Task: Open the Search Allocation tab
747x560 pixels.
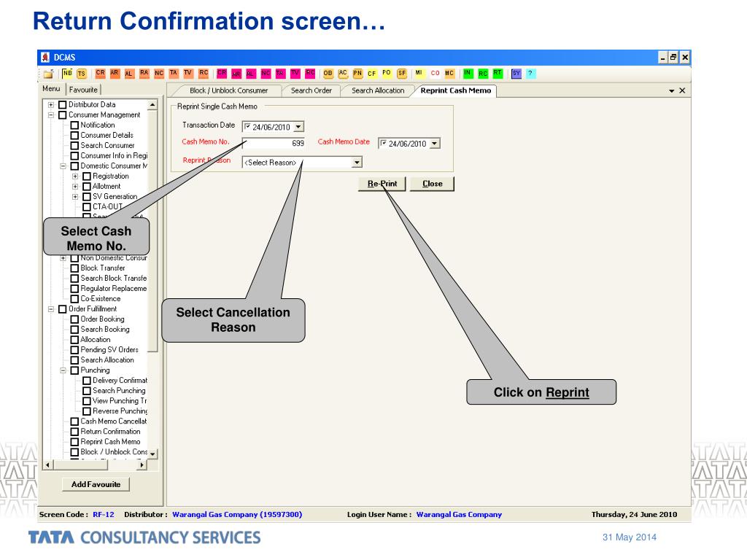Action: tap(378, 90)
